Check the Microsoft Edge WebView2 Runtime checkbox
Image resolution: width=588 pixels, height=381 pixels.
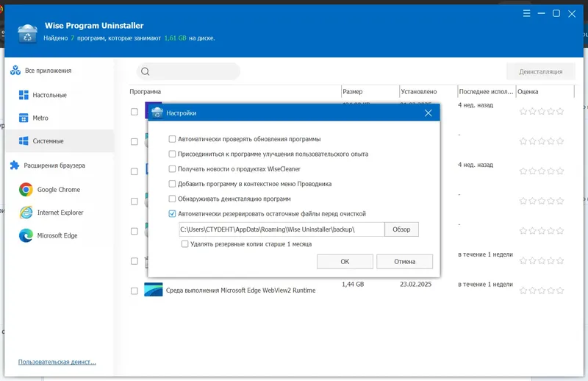(135, 291)
